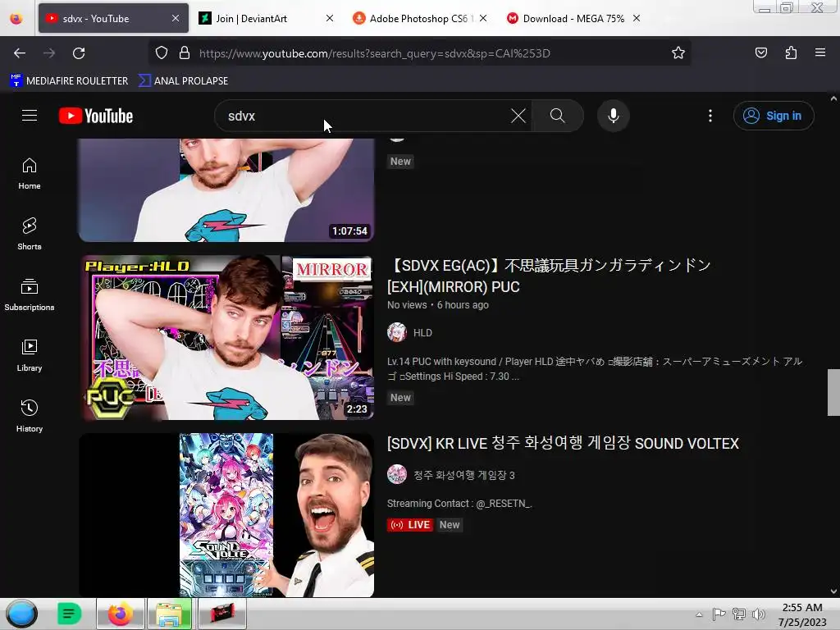
Task: Open the volume speaker tray icon
Action: (759, 614)
